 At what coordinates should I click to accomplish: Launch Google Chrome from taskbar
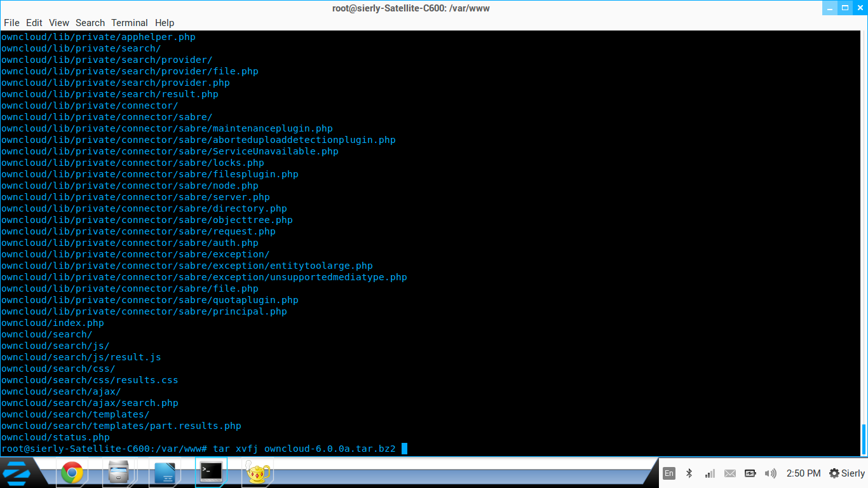pos(72,473)
